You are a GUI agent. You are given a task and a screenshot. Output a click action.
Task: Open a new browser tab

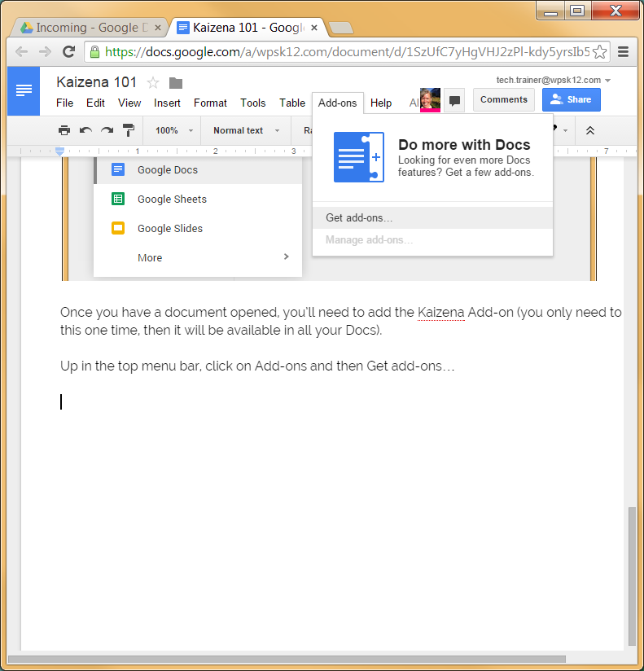click(341, 28)
